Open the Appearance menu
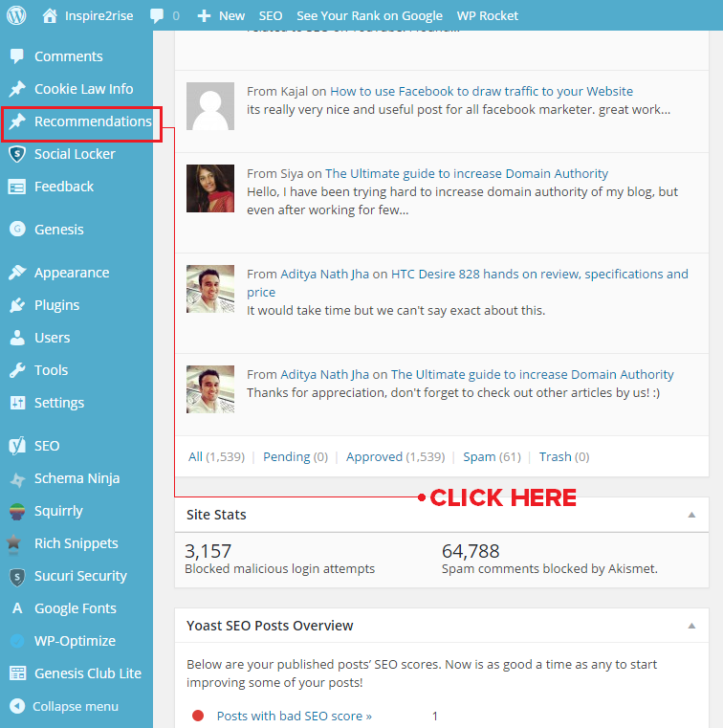 (72, 273)
